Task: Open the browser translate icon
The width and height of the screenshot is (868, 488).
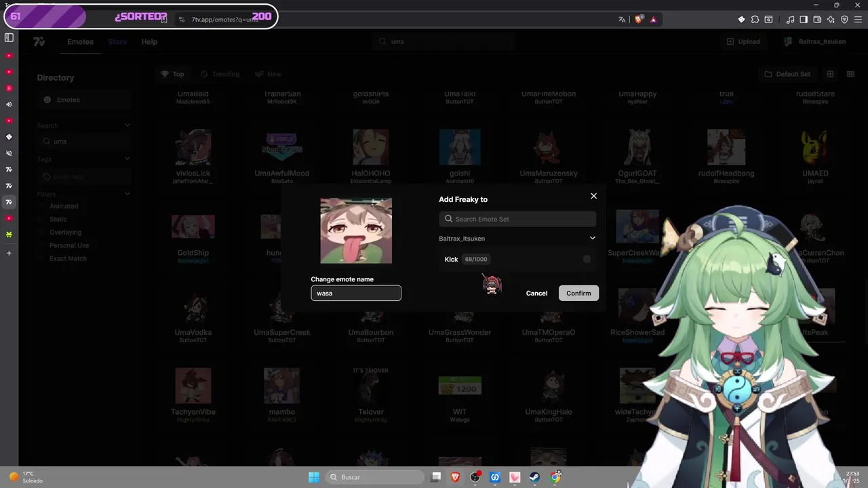Action: click(x=622, y=20)
